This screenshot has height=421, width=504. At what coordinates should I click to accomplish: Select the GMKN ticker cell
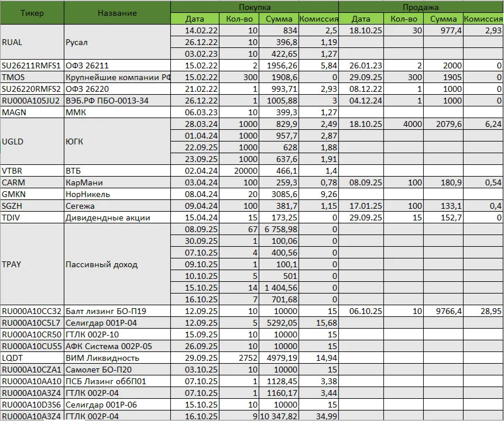click(32, 194)
